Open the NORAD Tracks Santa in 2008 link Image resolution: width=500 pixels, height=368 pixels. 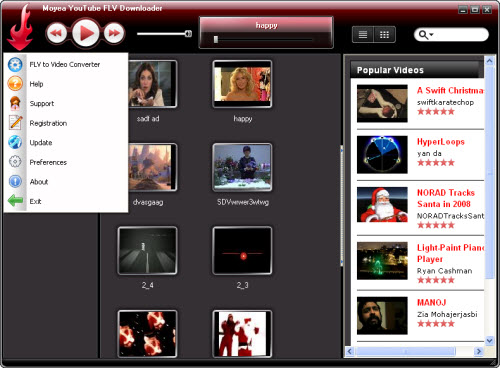[x=446, y=198]
